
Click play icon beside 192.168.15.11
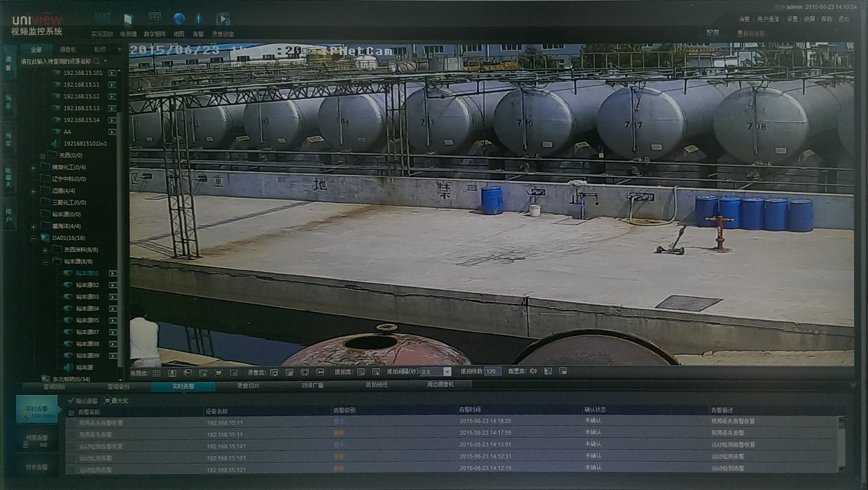[112, 84]
